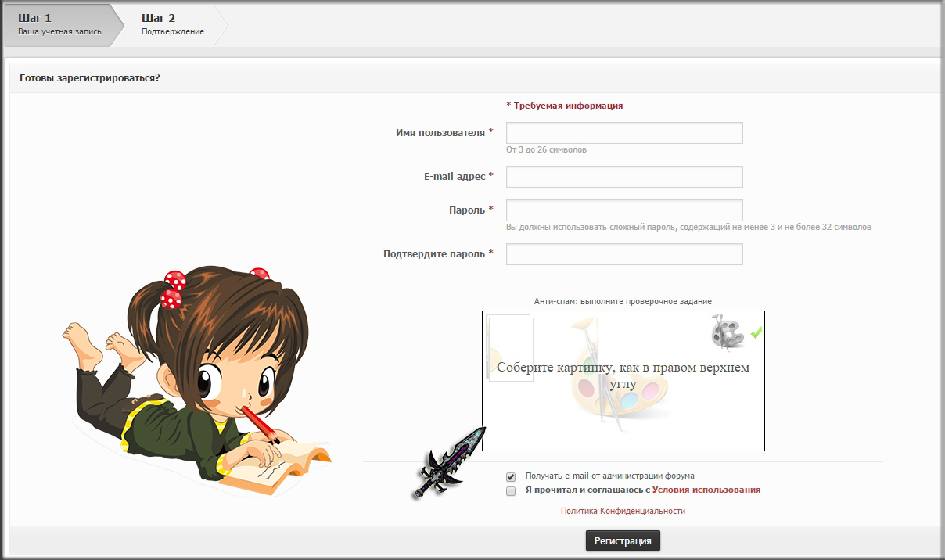Click the gray palette reference icon in captcha
Image resolution: width=945 pixels, height=560 pixels.
pos(727,332)
